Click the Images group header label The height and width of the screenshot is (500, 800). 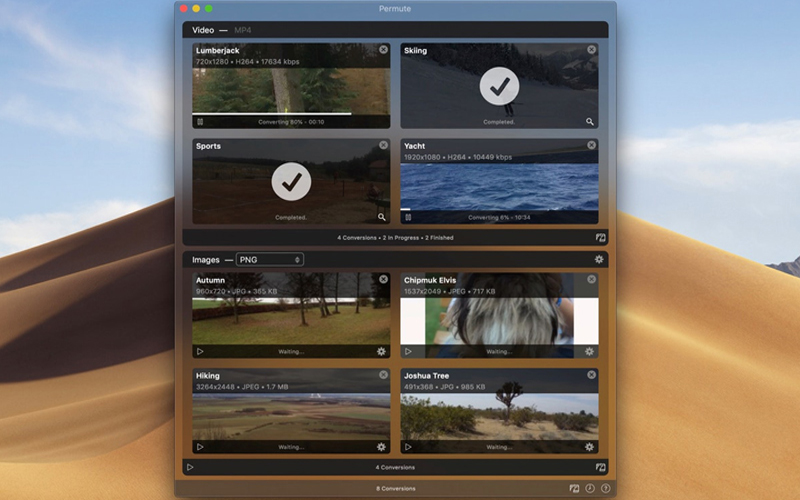[206, 260]
